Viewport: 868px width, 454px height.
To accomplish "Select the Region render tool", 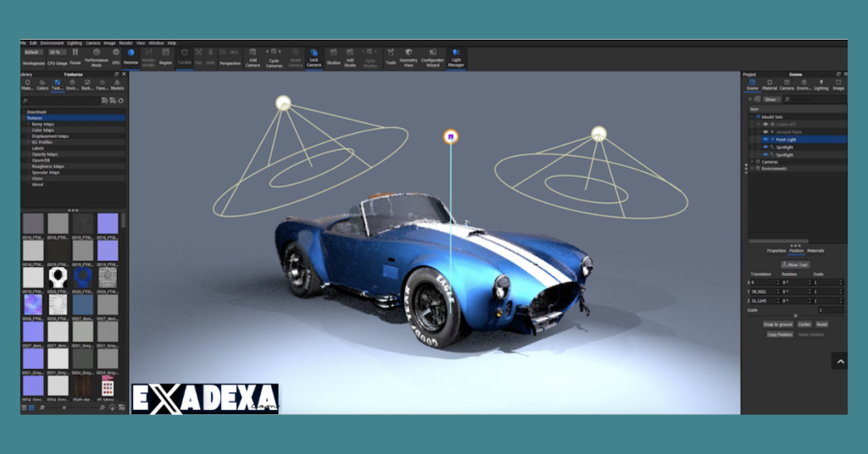I will (x=165, y=57).
